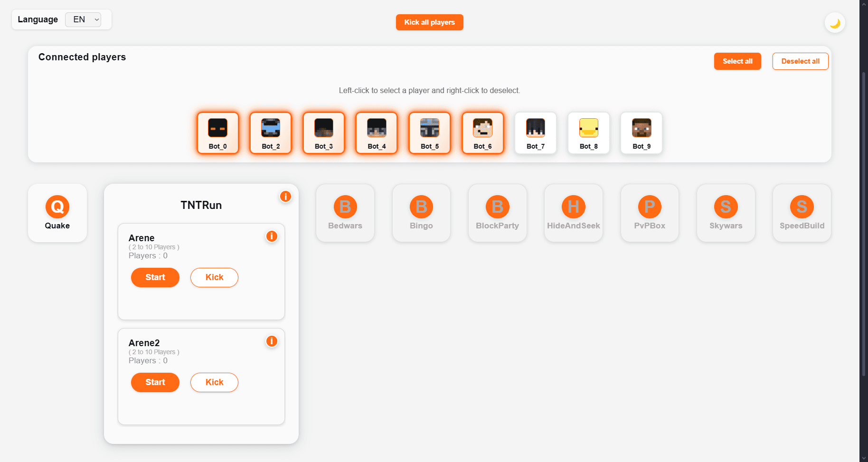Open the SpeedBuild game panel
The image size is (868, 462).
(802, 213)
